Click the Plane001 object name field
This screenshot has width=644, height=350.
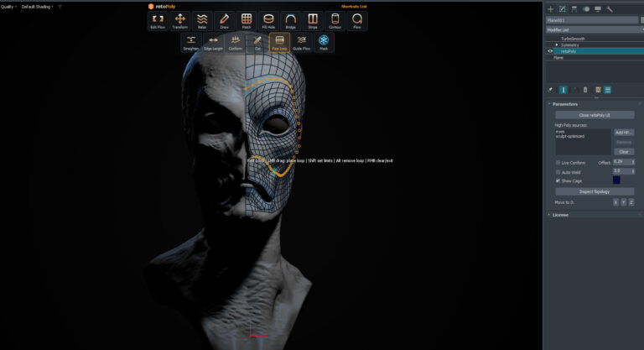592,20
